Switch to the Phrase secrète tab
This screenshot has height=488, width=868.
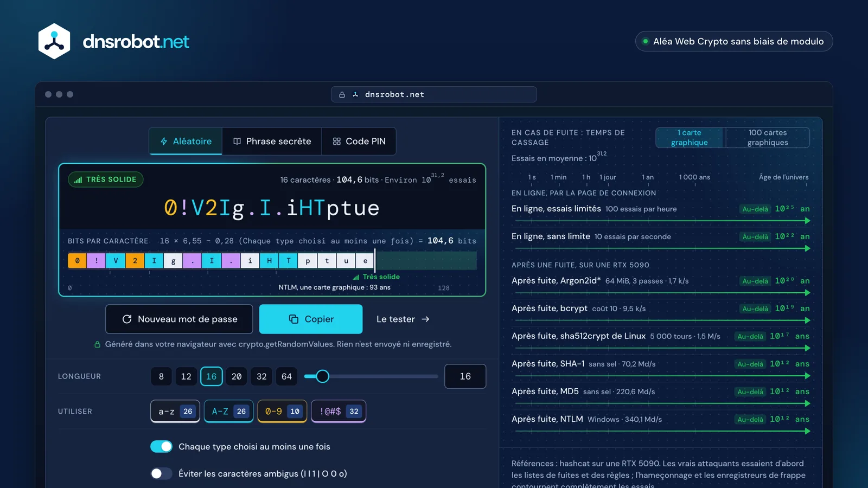pos(272,142)
